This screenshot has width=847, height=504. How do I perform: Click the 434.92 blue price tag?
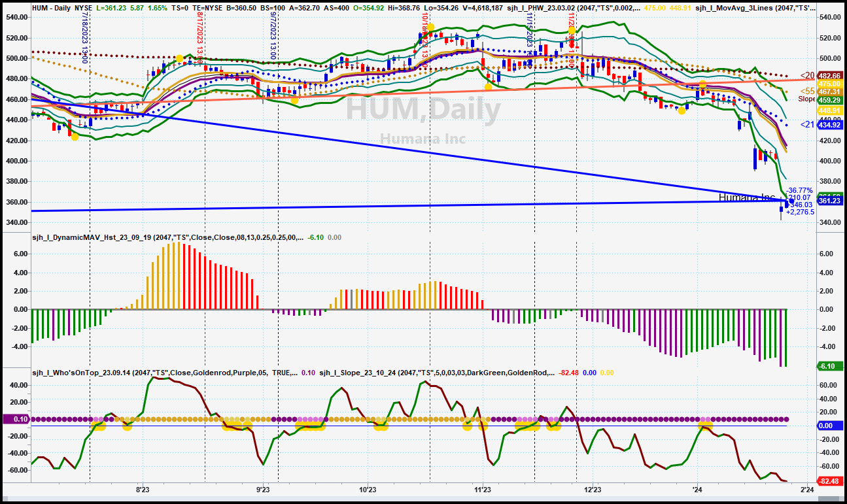point(829,124)
